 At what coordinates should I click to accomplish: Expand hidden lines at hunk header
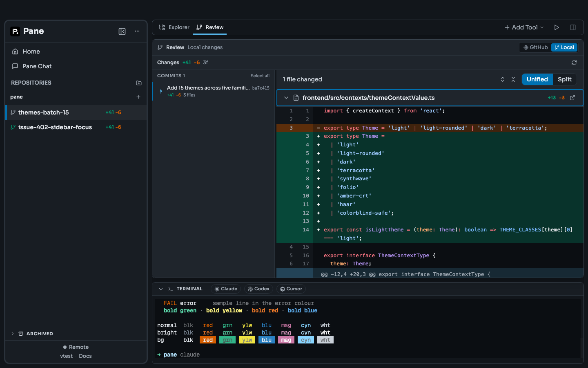[x=430, y=274]
